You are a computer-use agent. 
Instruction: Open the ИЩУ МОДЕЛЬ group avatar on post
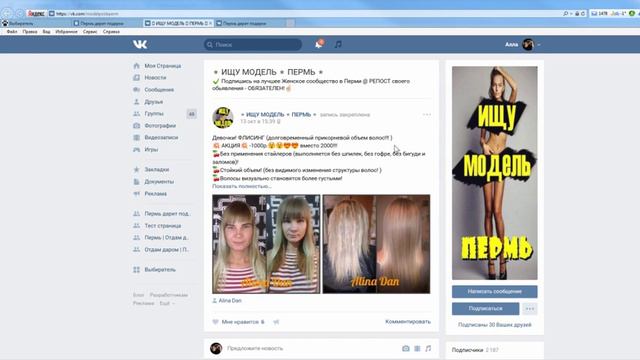[223, 118]
